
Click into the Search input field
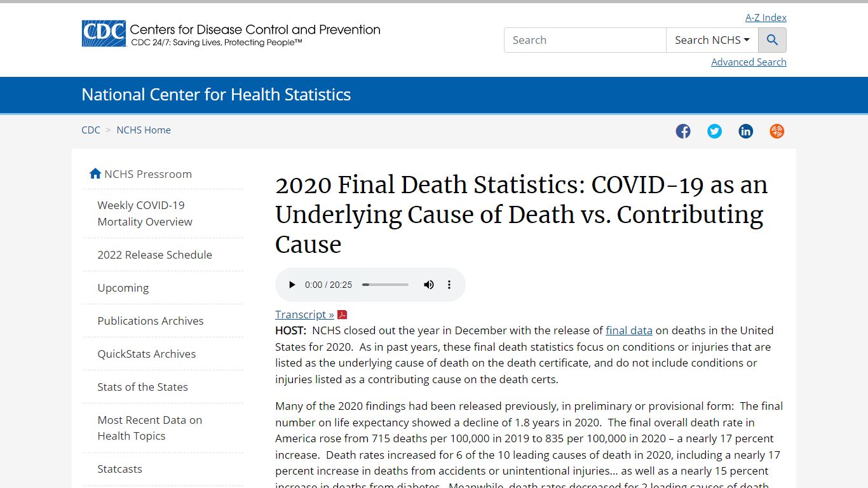click(x=585, y=40)
